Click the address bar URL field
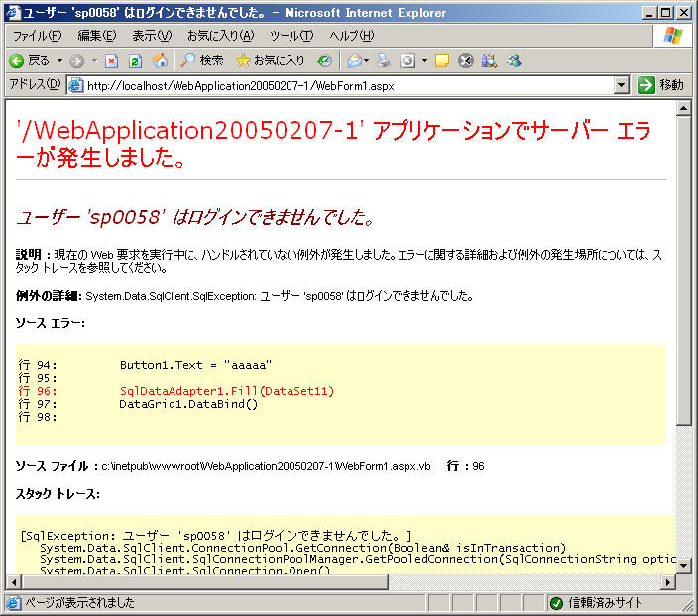This screenshot has height=616, width=698. 347,85
